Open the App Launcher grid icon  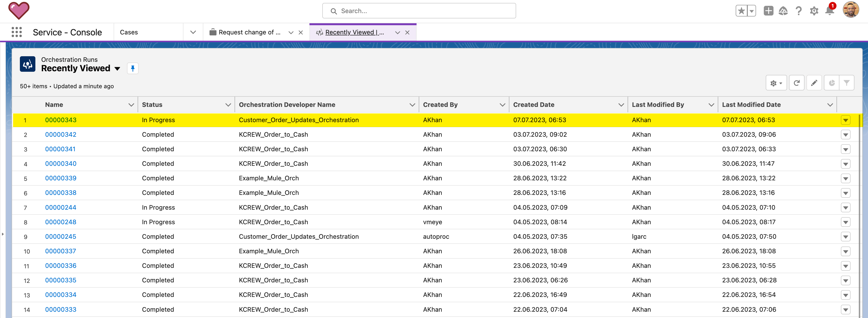pyautogui.click(x=16, y=32)
